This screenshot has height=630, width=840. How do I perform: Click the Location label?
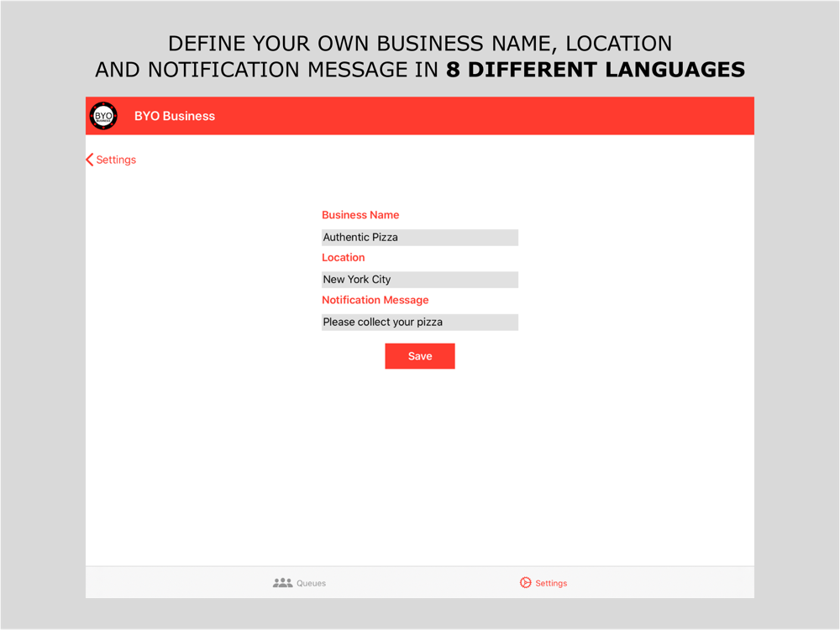click(x=344, y=258)
